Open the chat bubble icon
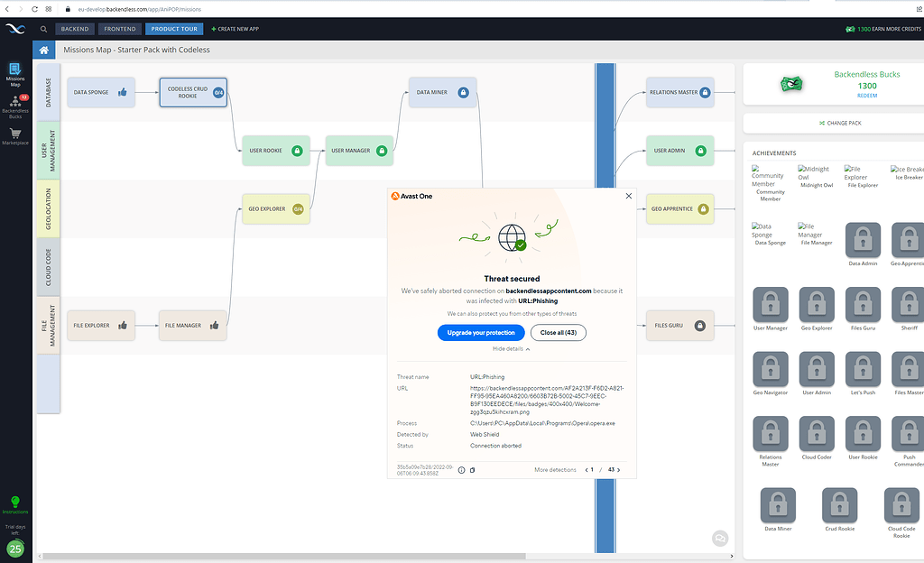 click(719, 538)
